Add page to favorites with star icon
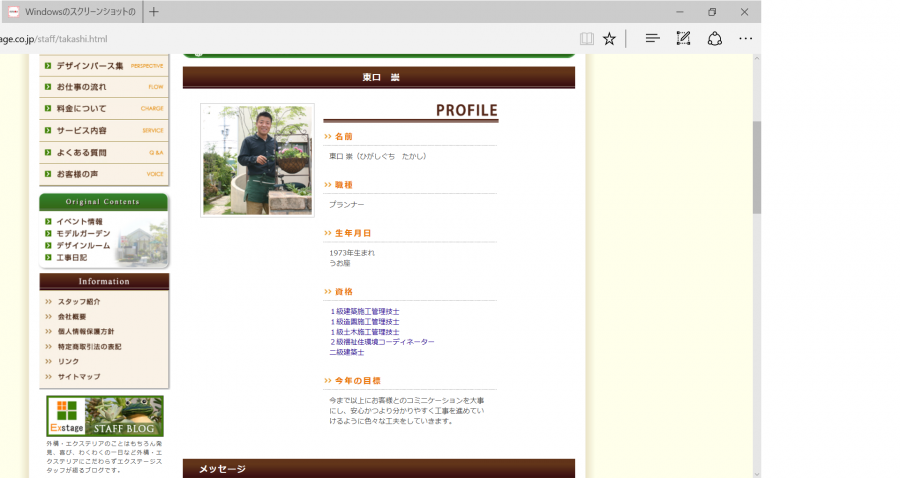900x478 pixels. tap(609, 39)
